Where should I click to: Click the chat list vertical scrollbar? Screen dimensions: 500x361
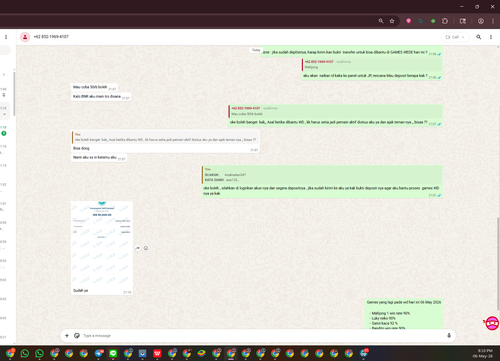click(x=14, y=93)
